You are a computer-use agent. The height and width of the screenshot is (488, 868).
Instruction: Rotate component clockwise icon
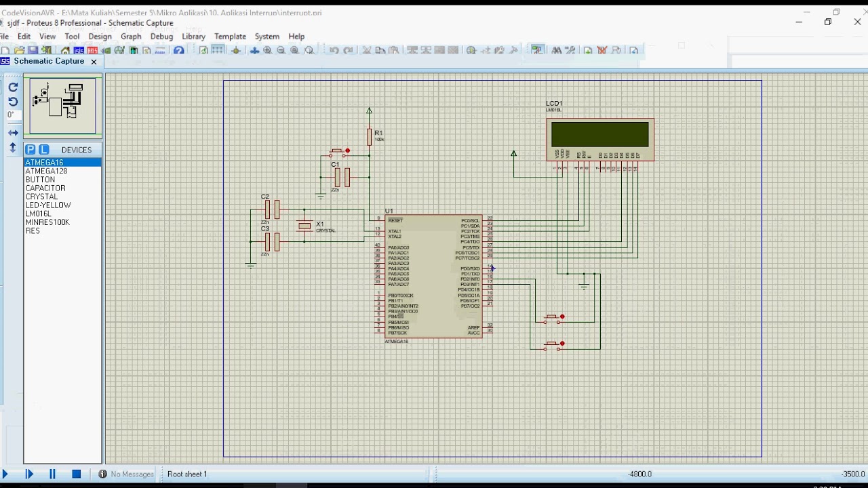coord(13,87)
